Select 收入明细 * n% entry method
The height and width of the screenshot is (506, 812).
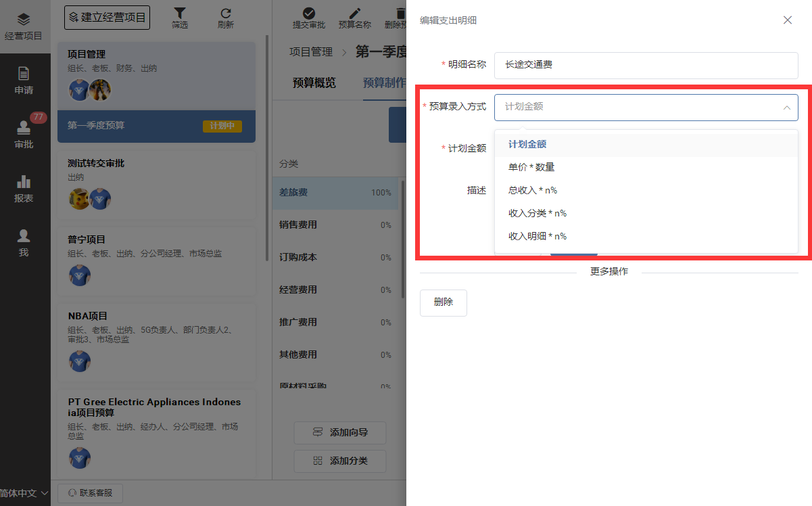coord(538,236)
